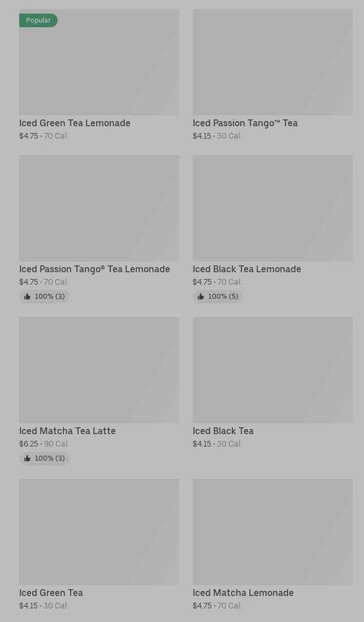Click the Iced Matcha Tea Latte name
364x622 pixels.
(67, 431)
